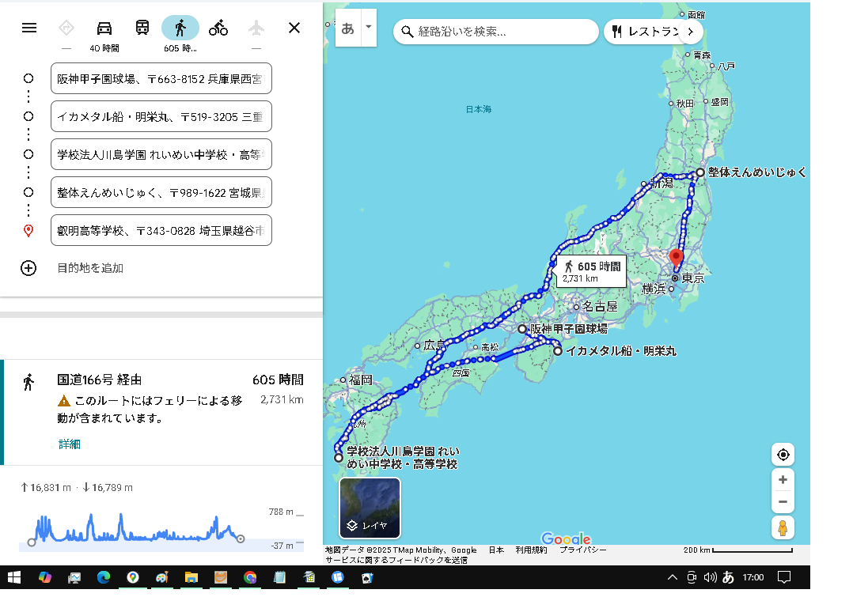Click the ferry warning triangle icon

64,401
